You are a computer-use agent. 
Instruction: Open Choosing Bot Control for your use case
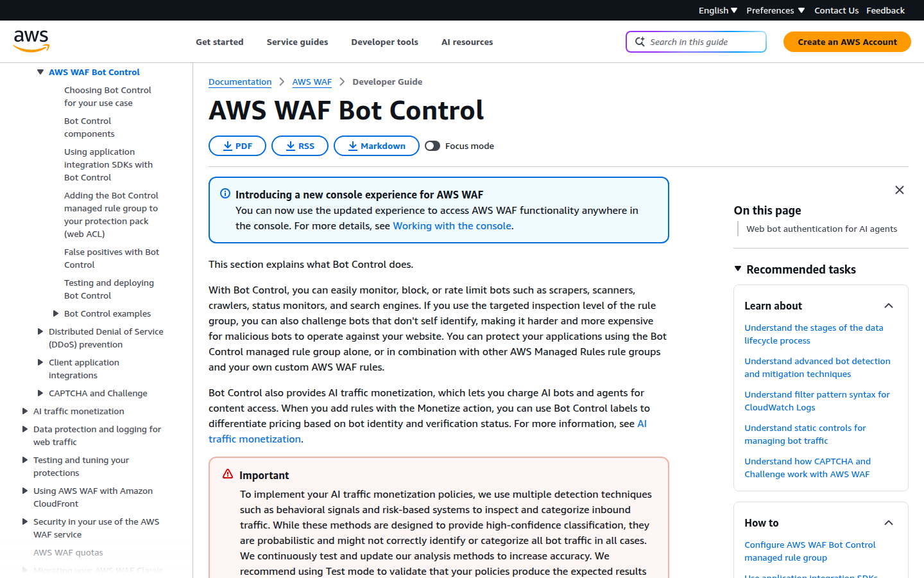pos(108,96)
